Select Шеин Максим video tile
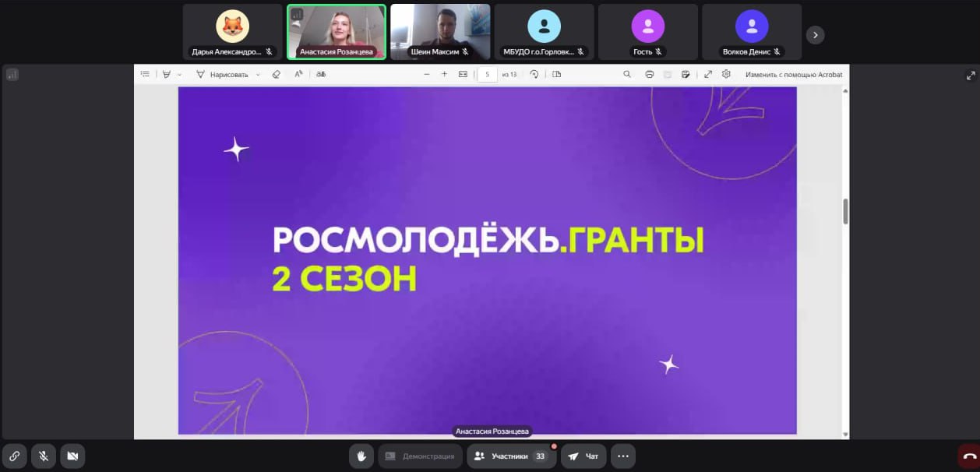 pos(440,32)
